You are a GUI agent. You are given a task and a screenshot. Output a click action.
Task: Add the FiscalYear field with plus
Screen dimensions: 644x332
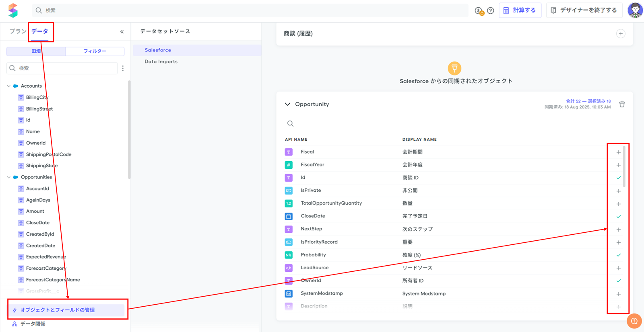click(619, 165)
